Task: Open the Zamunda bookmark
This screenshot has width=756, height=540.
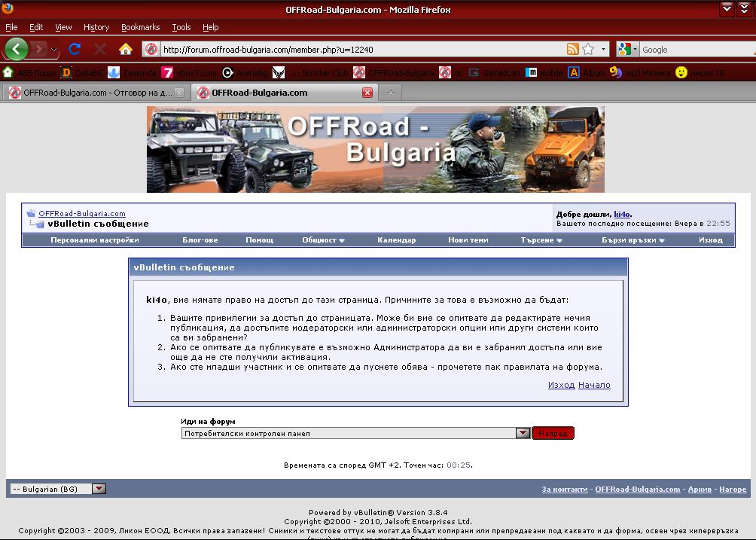Action: click(x=132, y=73)
